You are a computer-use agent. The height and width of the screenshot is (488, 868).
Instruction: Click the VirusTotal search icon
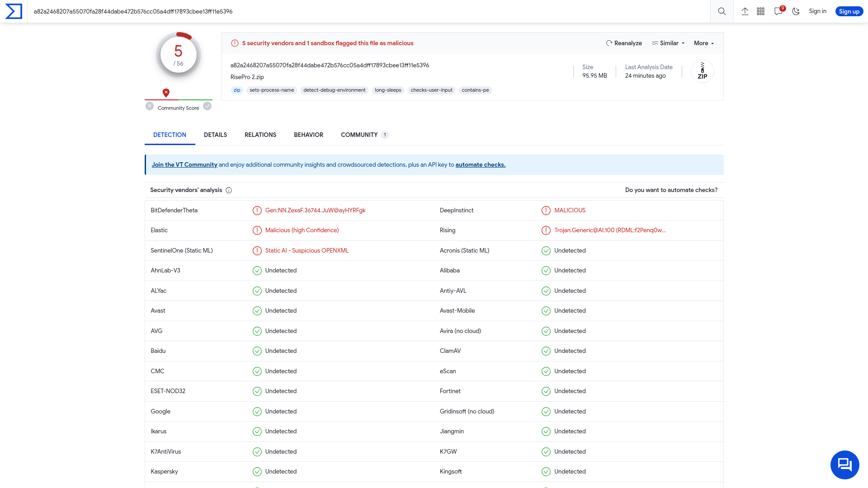click(722, 11)
